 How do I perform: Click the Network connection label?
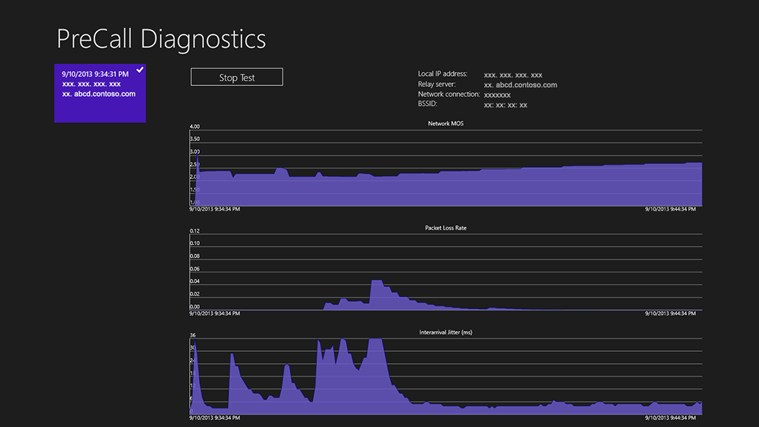pyautogui.click(x=448, y=94)
